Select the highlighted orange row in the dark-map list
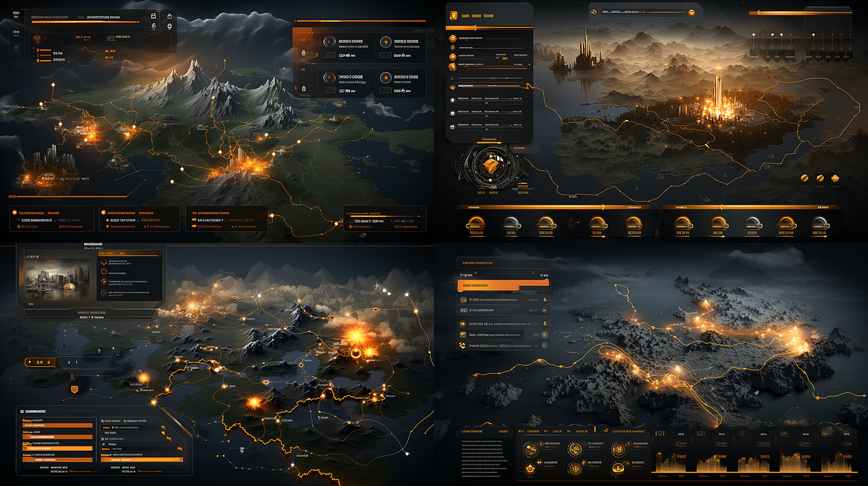The image size is (868, 486). tap(503, 285)
